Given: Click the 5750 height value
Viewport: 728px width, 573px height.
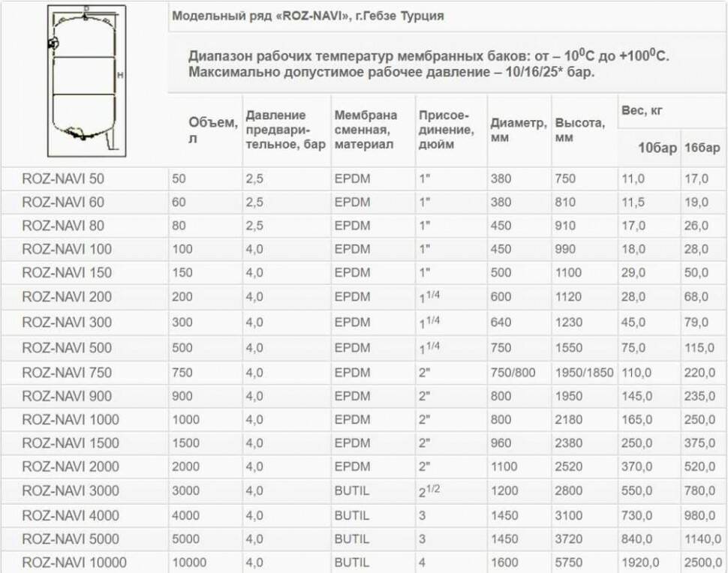Looking at the screenshot, I should (569, 562).
